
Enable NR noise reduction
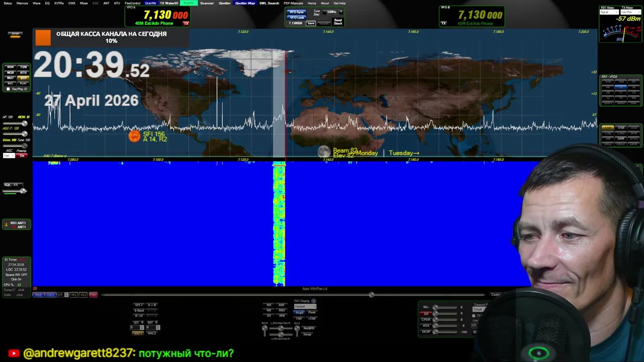click(269, 305)
